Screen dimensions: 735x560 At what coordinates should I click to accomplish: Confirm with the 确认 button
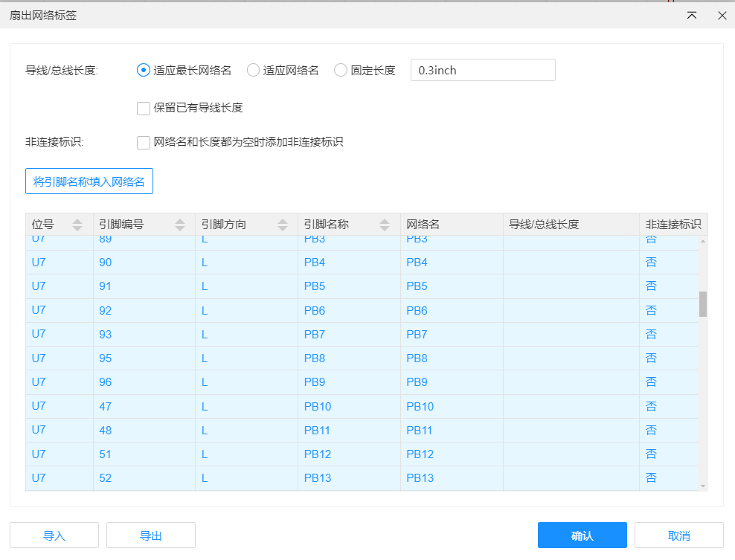pyautogui.click(x=582, y=535)
